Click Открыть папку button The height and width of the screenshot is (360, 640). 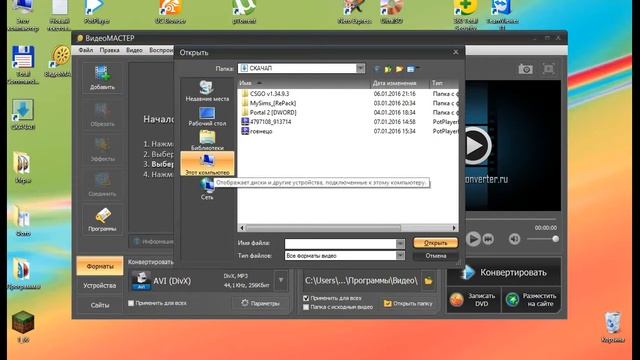(x=407, y=303)
